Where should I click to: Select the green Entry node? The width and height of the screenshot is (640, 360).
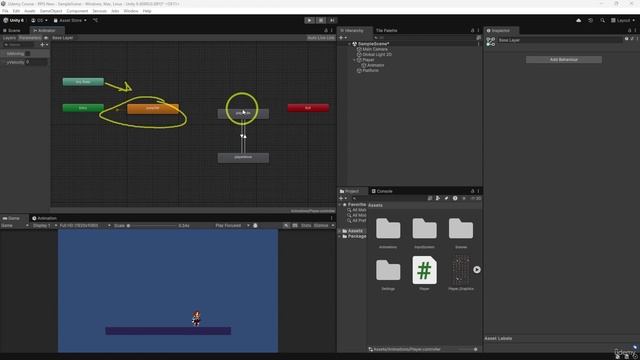[x=83, y=108]
